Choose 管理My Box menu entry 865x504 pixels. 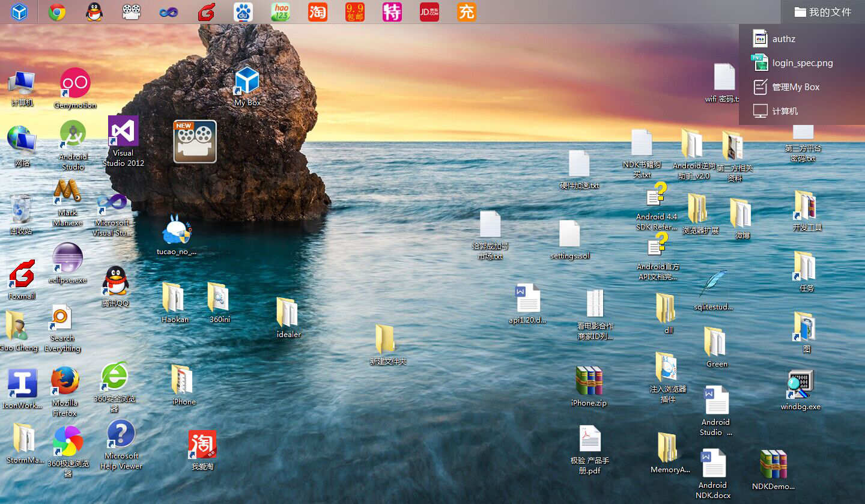[802, 87]
